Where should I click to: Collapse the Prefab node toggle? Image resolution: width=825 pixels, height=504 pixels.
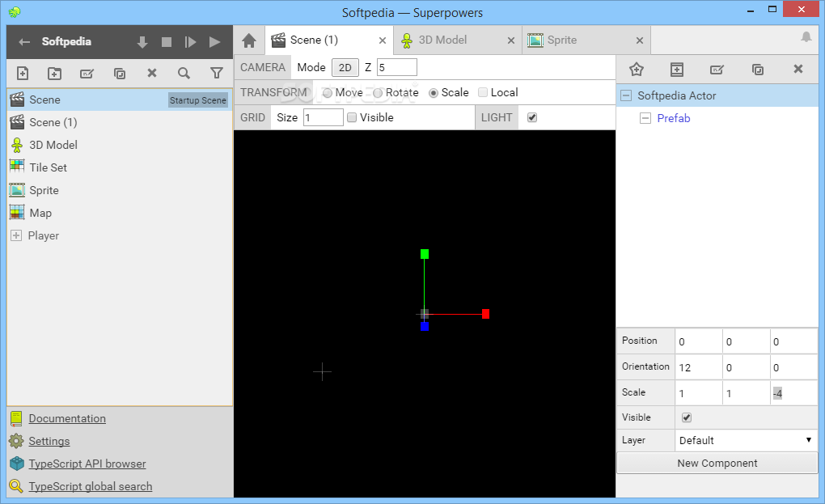[x=645, y=118]
